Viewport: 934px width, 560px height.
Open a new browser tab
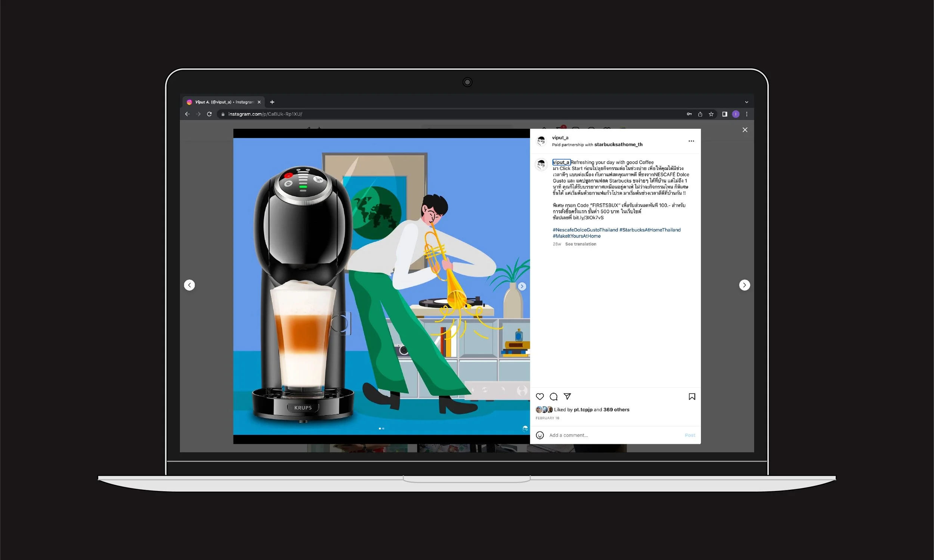272,102
